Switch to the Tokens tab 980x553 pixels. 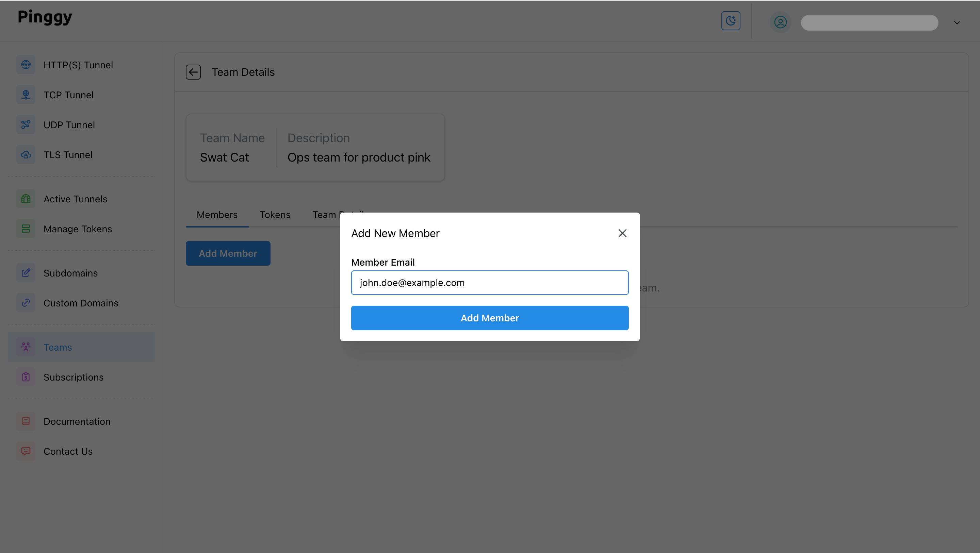point(275,215)
